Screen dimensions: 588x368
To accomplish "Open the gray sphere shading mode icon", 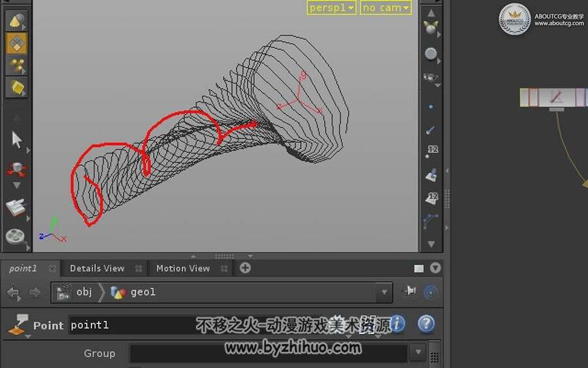I will pos(431,54).
